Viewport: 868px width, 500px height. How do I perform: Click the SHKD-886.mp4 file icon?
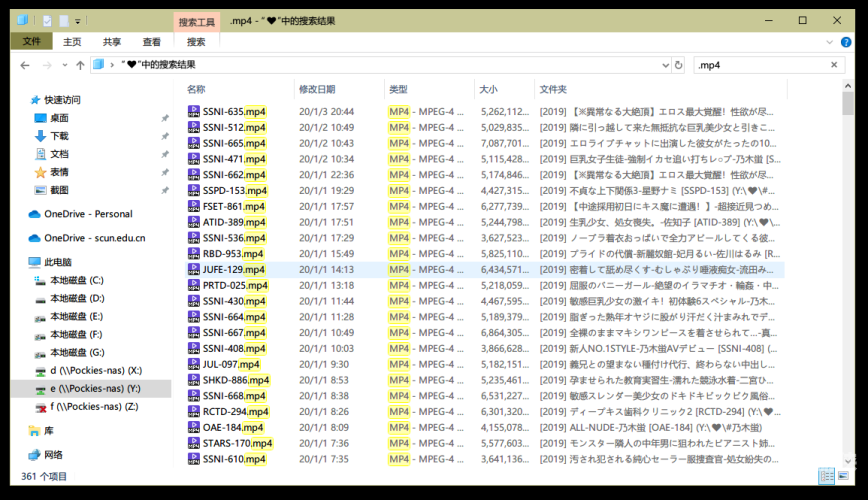[194, 380]
